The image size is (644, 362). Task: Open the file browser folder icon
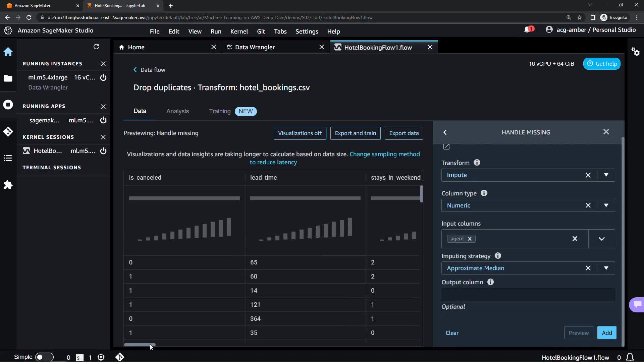(8, 78)
